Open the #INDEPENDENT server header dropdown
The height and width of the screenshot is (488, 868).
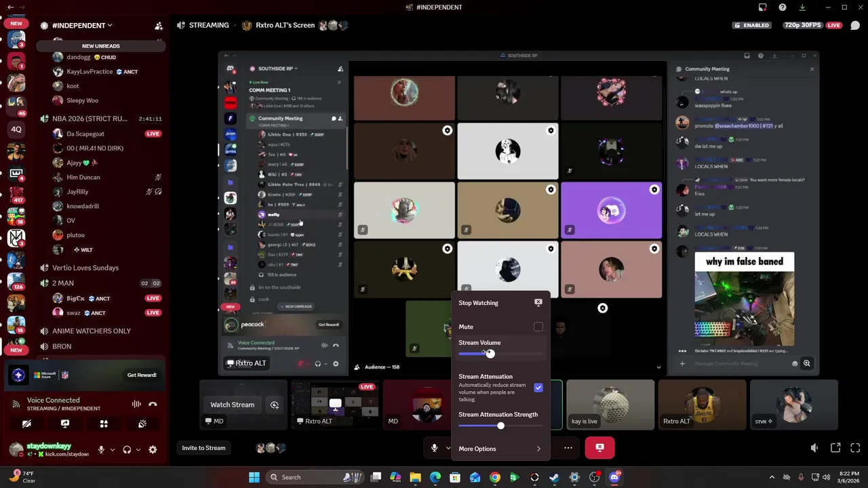tap(81, 26)
